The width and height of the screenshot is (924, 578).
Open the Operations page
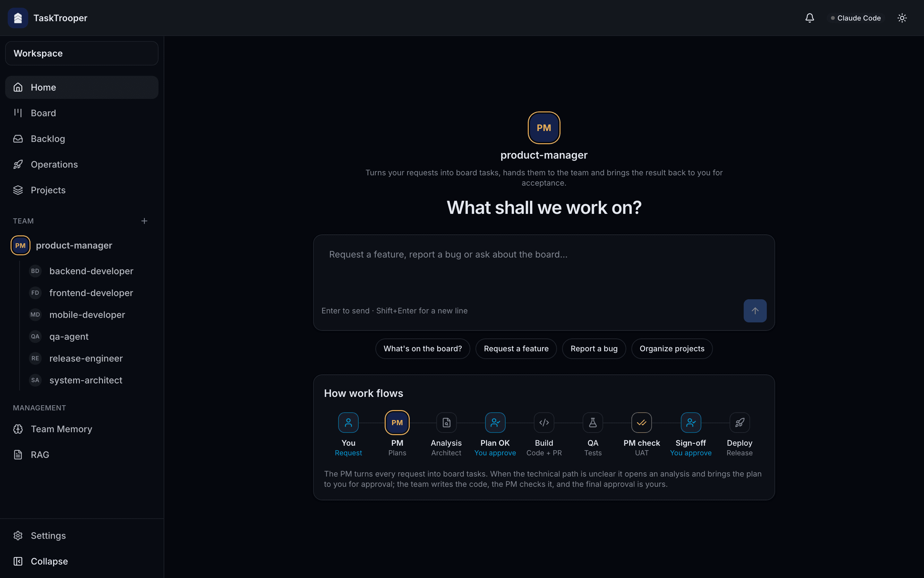pyautogui.click(x=82, y=164)
